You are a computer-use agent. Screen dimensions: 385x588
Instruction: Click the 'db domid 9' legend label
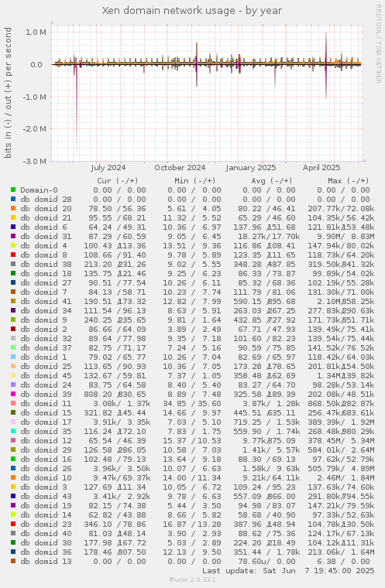[x=43, y=320]
